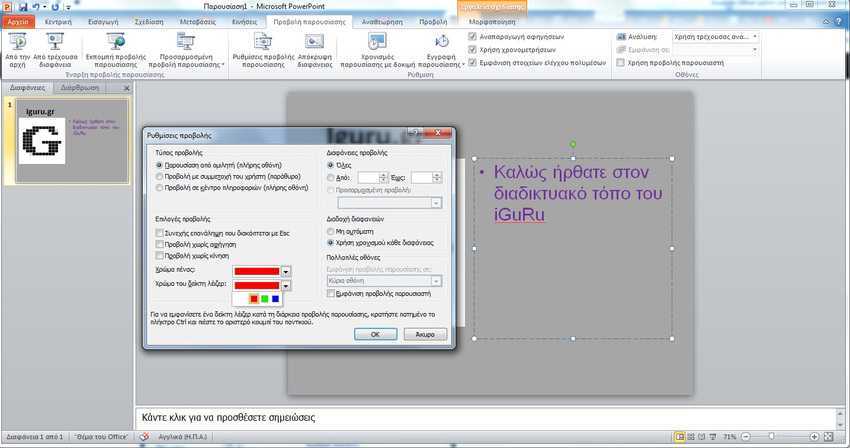Viewport: 850px width, 448px height.
Task: Click the PowerPoint application icon
Action: pyautogui.click(x=7, y=7)
